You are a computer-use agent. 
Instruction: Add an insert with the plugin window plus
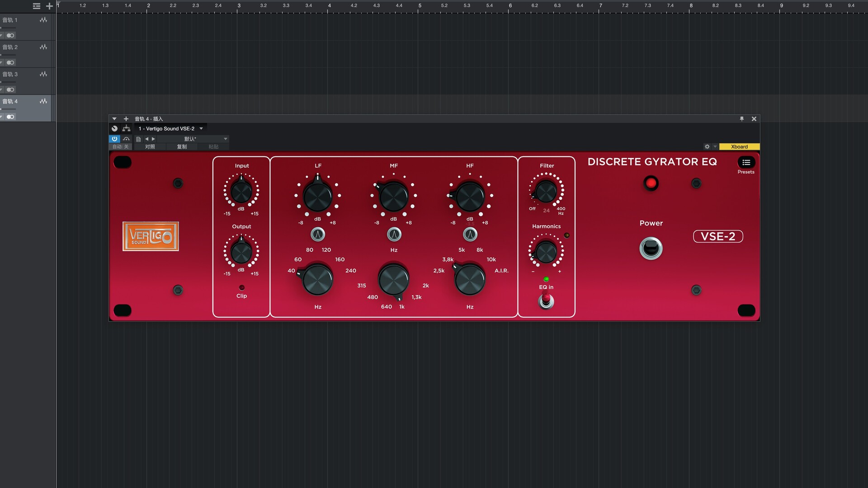click(x=126, y=119)
